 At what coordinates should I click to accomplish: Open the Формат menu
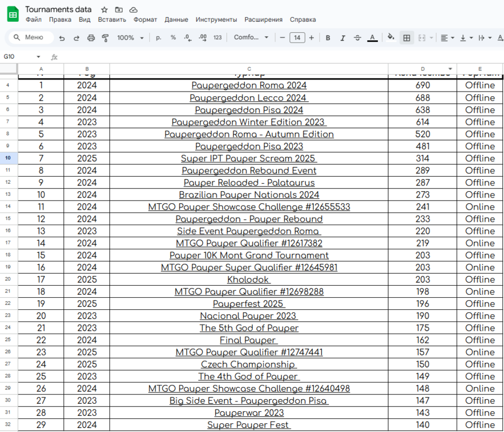click(145, 20)
